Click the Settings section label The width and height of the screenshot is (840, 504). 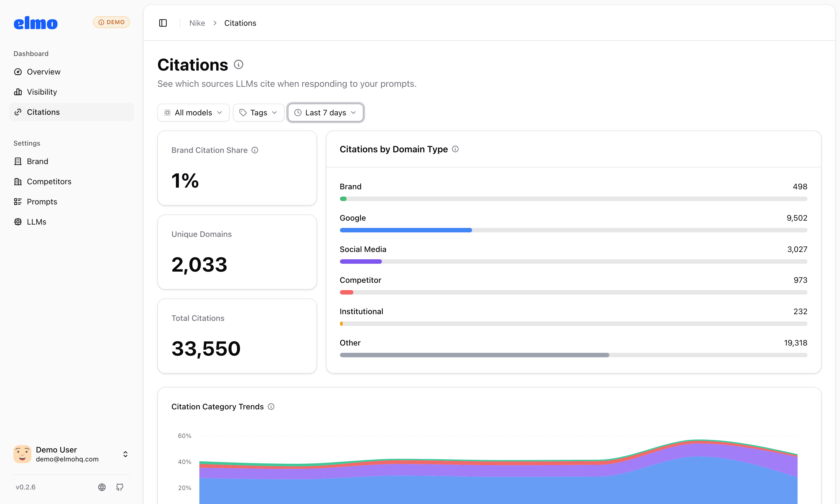27,143
